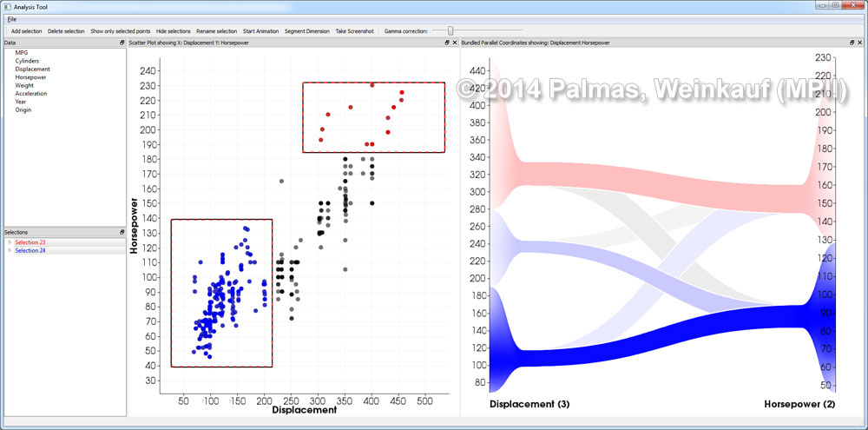Expand the Selection 24 tree node
Screen dimensions: 868x430
tap(10, 250)
